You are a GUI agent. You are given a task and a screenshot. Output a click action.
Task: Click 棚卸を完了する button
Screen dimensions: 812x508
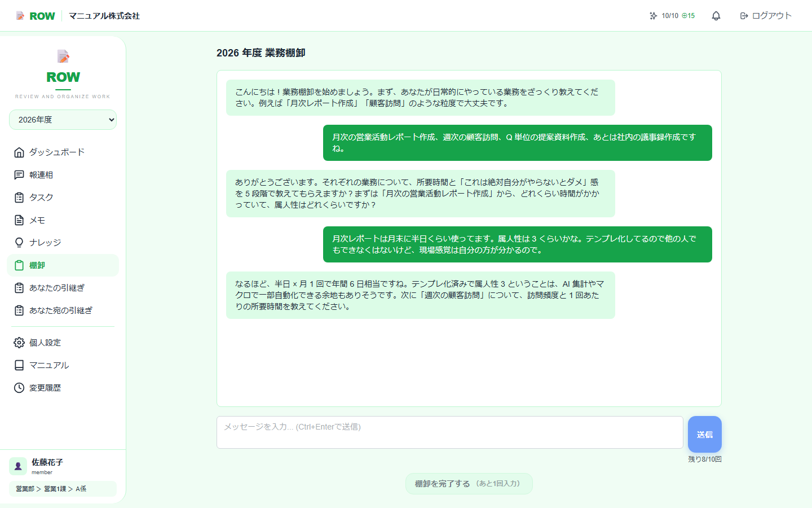[469, 484]
